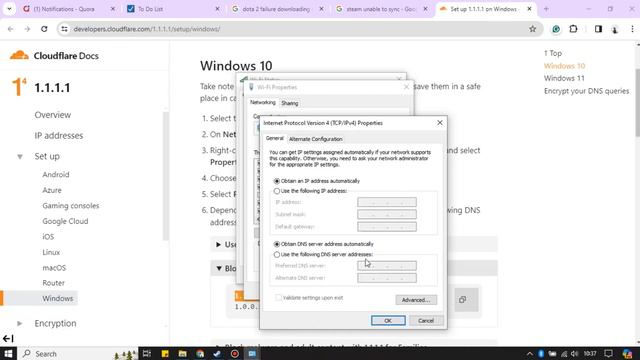Open the IP addresses sidebar page

[x=59, y=136]
